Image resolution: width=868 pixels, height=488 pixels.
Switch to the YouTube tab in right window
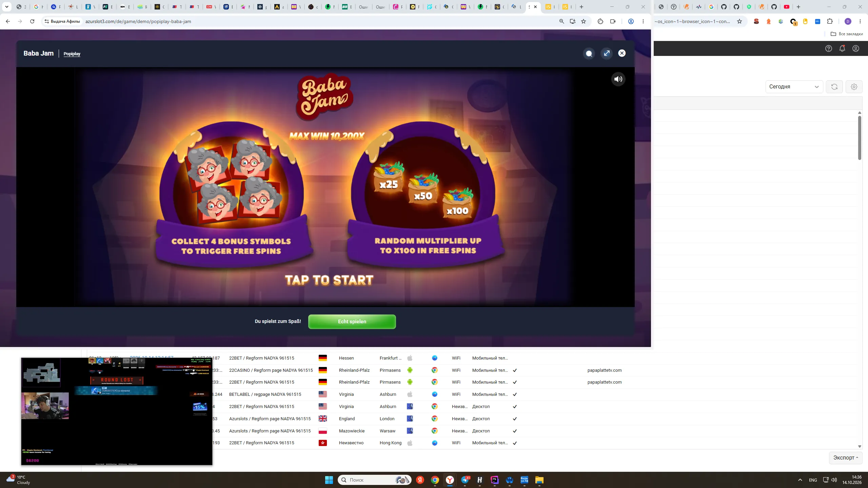coord(787,7)
